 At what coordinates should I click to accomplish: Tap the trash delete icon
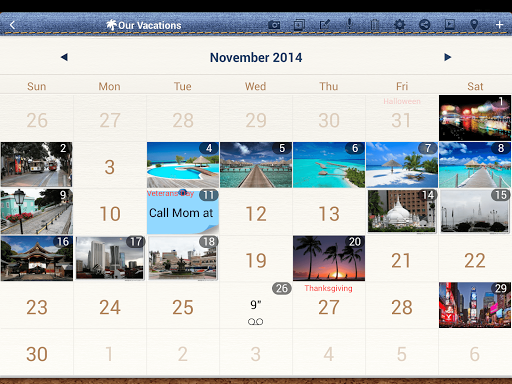click(374, 25)
